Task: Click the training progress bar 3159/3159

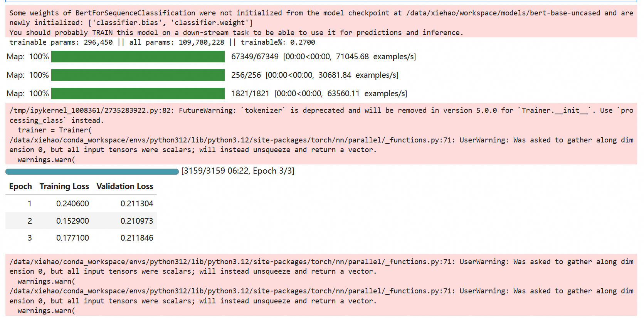Action: point(92,171)
